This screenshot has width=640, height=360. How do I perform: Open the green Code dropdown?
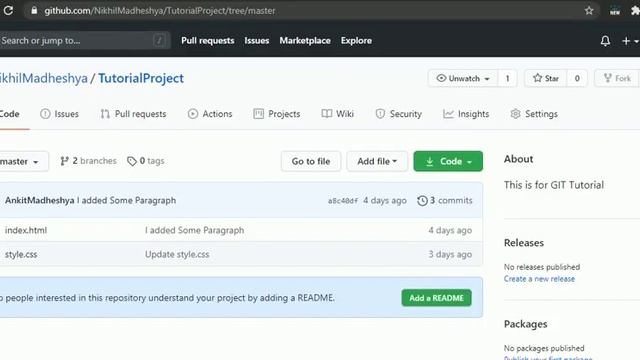coord(448,161)
